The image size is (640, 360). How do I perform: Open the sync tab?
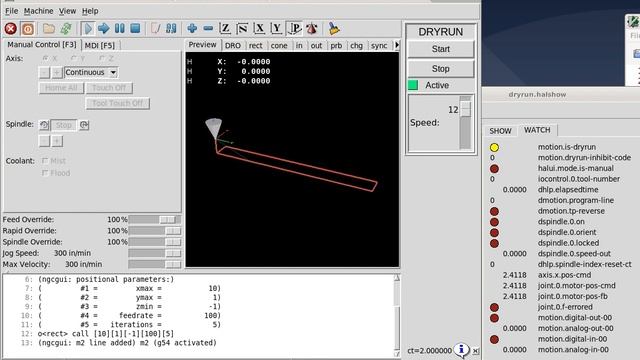coord(379,46)
